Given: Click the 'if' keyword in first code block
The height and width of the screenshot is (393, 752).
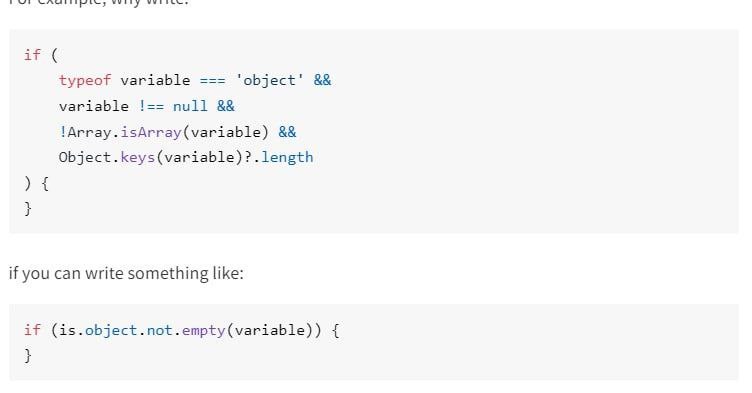Looking at the screenshot, I should click(x=33, y=54).
